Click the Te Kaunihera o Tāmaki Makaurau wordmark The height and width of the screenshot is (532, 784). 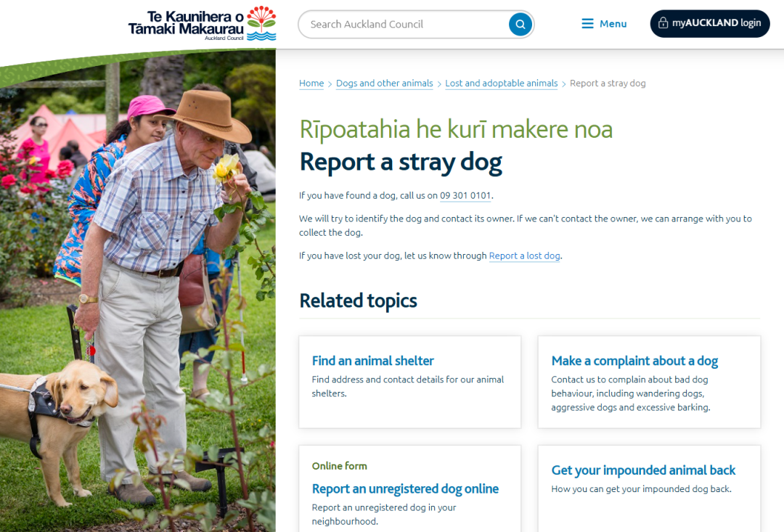pos(186,24)
